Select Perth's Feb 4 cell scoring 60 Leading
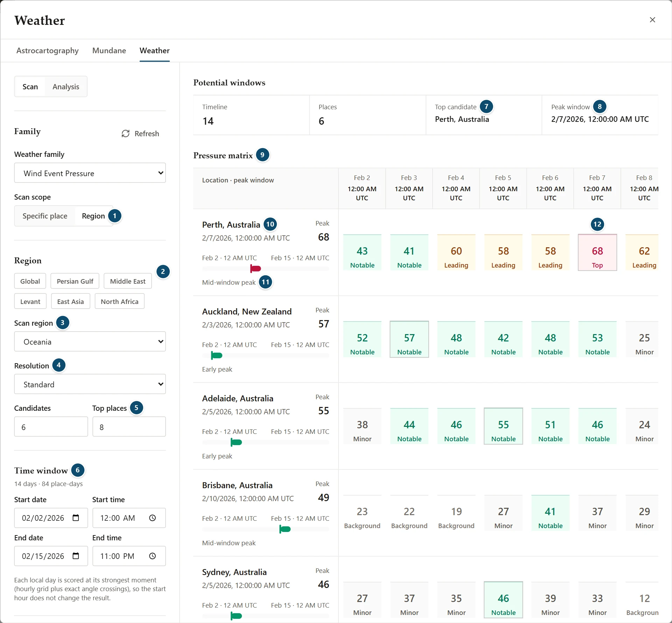Screen dimensions: 672x623 [456, 252]
